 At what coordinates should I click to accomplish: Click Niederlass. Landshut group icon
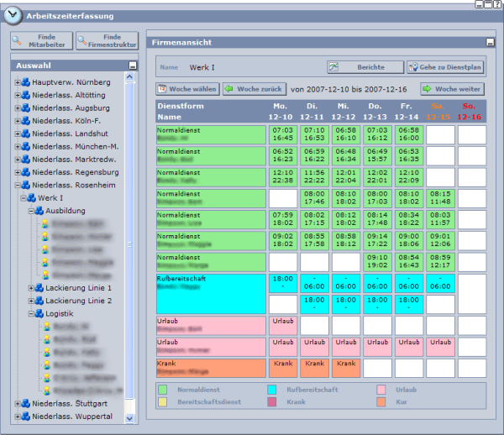(x=26, y=134)
